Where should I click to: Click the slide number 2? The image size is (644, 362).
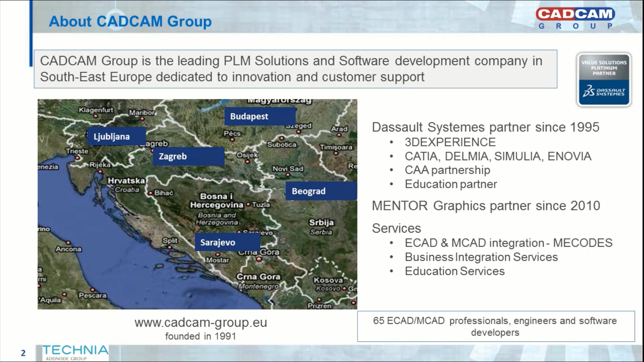pos(23,353)
